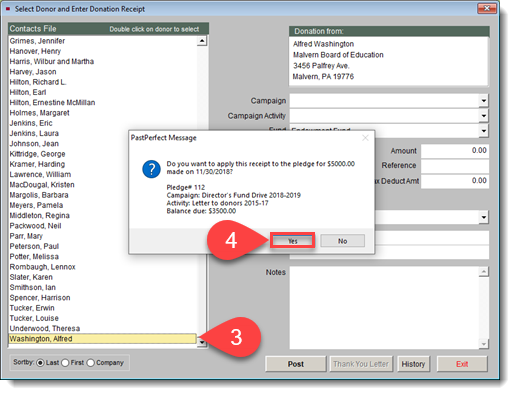The width and height of the screenshot is (515, 396).
Task: Click the blue question mark icon
Action: point(151,169)
